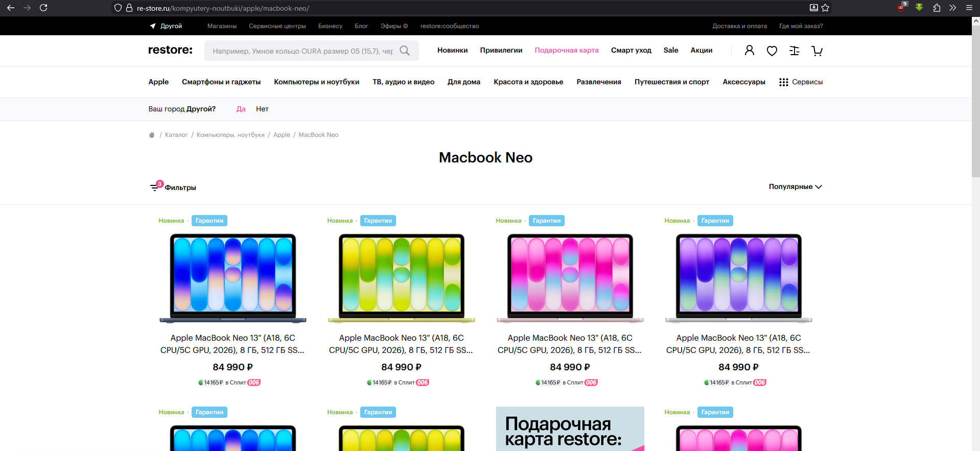
Task: Click the Apple breadcrumb link
Action: pyautogui.click(x=282, y=135)
